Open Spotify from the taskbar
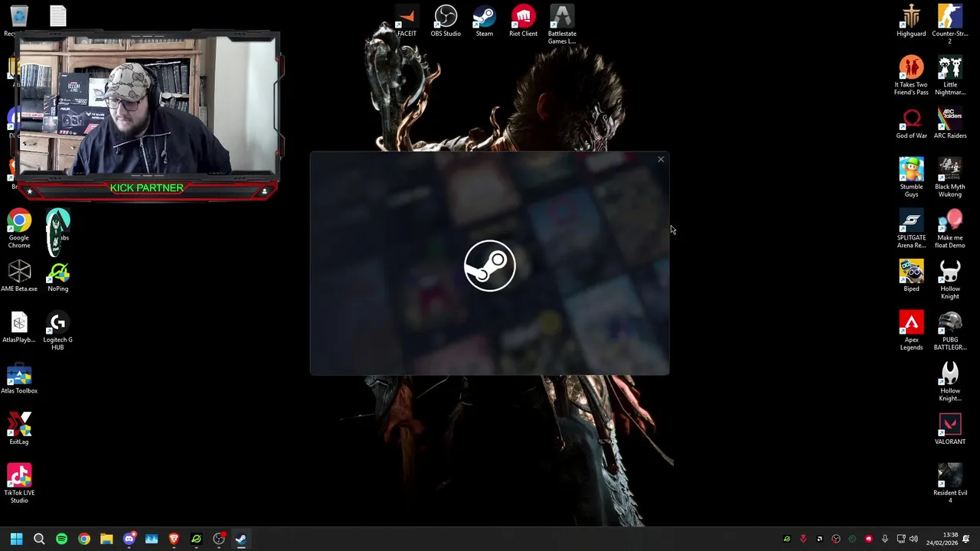This screenshot has height=551, width=980. tap(61, 539)
